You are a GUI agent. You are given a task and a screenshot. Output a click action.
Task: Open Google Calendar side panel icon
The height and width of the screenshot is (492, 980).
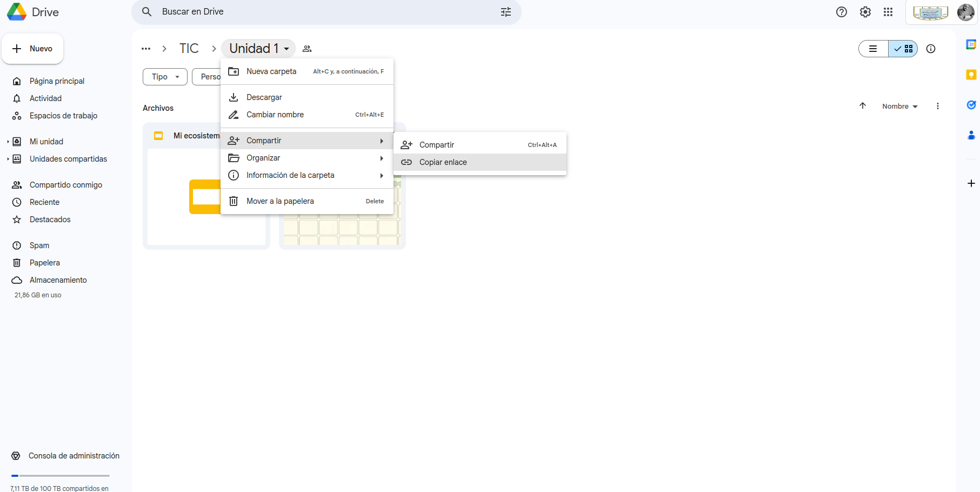(x=971, y=44)
